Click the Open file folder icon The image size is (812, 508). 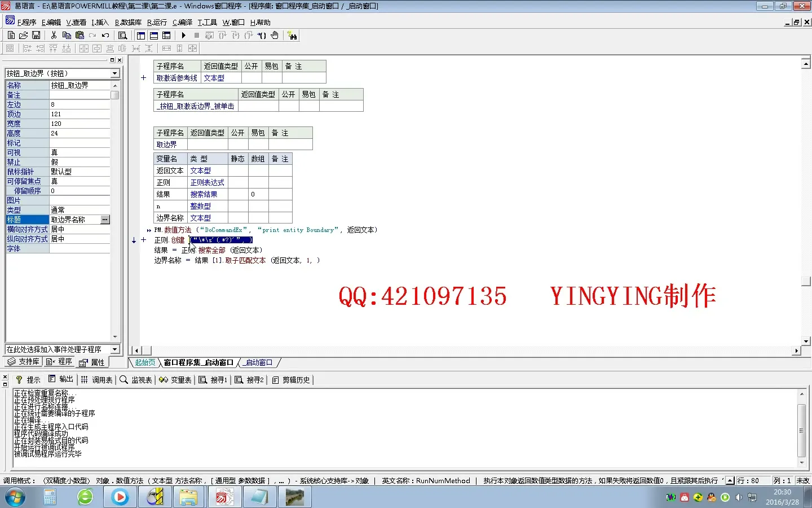click(24, 36)
